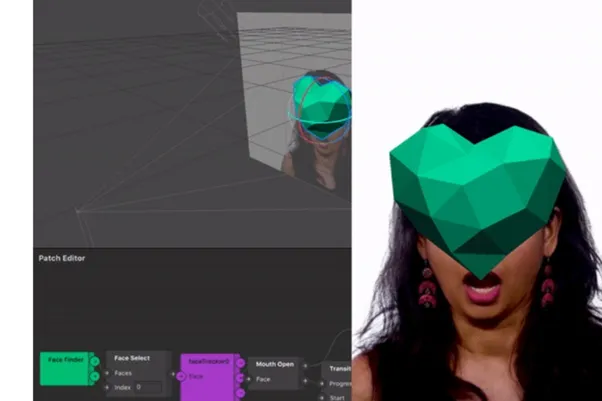Click the Faces input port on Face Select

point(107,373)
